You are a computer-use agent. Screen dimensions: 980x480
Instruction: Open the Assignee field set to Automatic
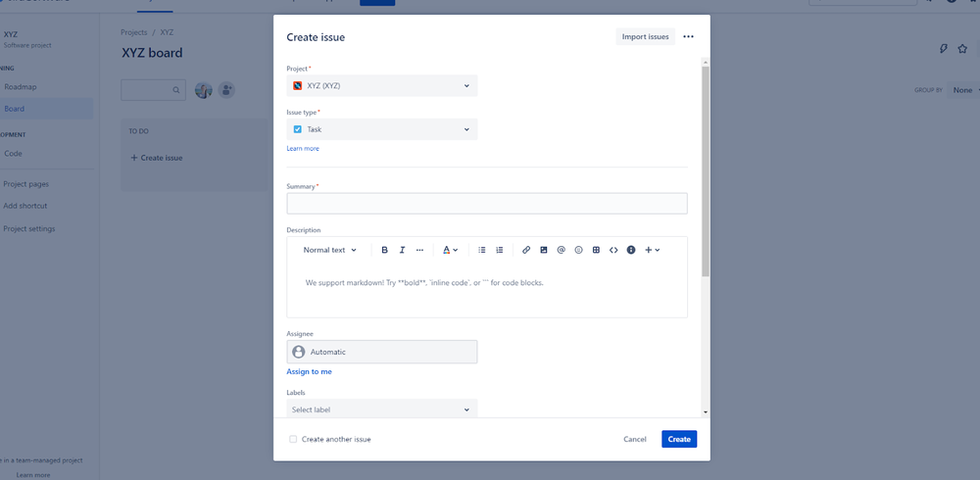point(382,352)
